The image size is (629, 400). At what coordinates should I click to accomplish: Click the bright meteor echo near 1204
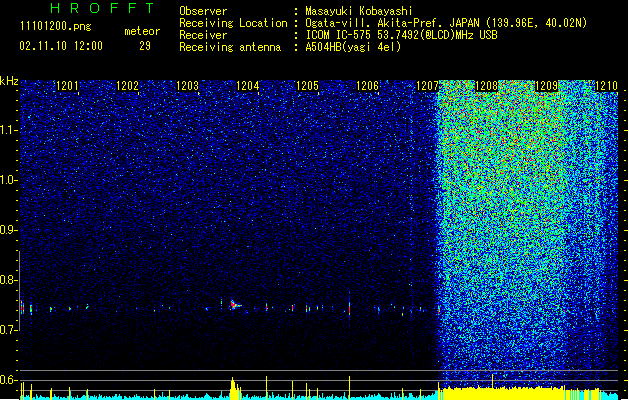pos(235,305)
